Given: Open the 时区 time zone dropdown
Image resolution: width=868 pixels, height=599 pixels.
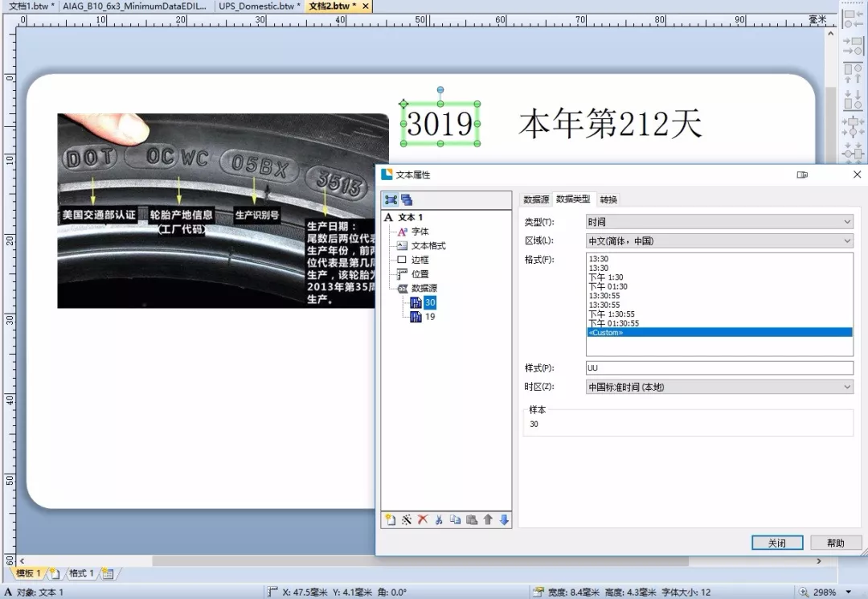Looking at the screenshot, I should coord(719,387).
